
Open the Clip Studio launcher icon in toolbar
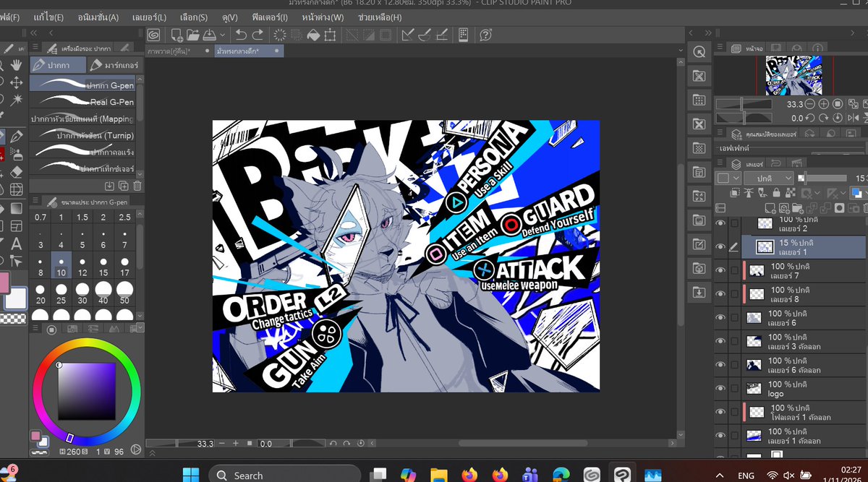(153, 35)
